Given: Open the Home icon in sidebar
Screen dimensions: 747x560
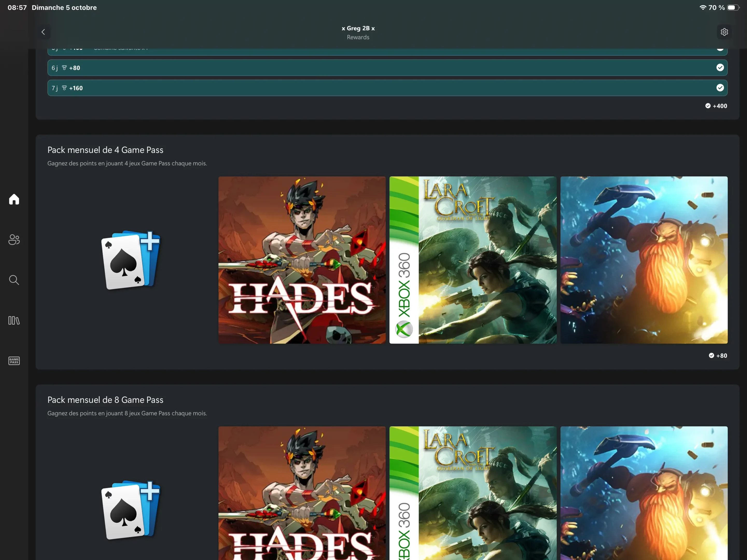Looking at the screenshot, I should coord(14,199).
